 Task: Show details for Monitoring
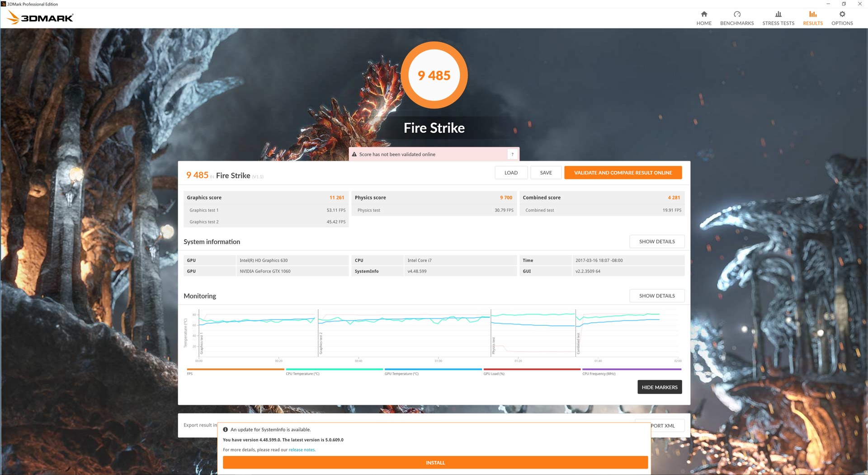click(x=657, y=296)
